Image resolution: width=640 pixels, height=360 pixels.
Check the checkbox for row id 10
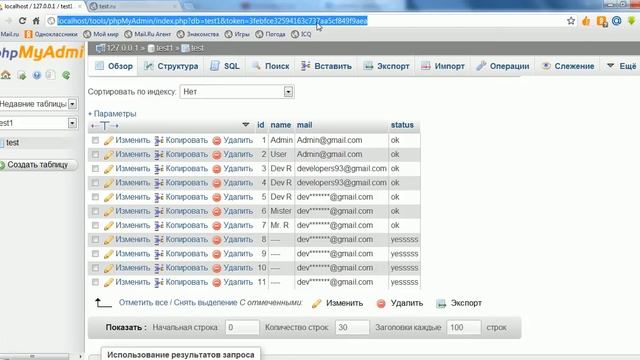coord(95,268)
